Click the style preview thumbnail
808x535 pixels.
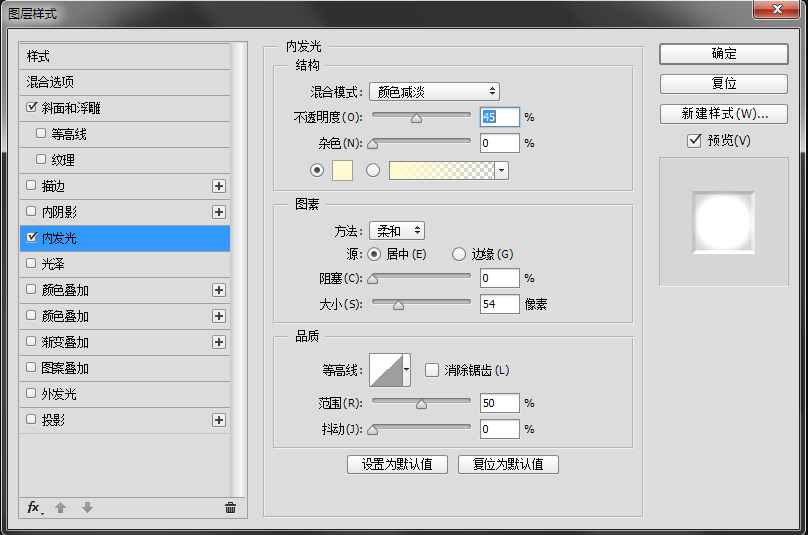pos(723,222)
